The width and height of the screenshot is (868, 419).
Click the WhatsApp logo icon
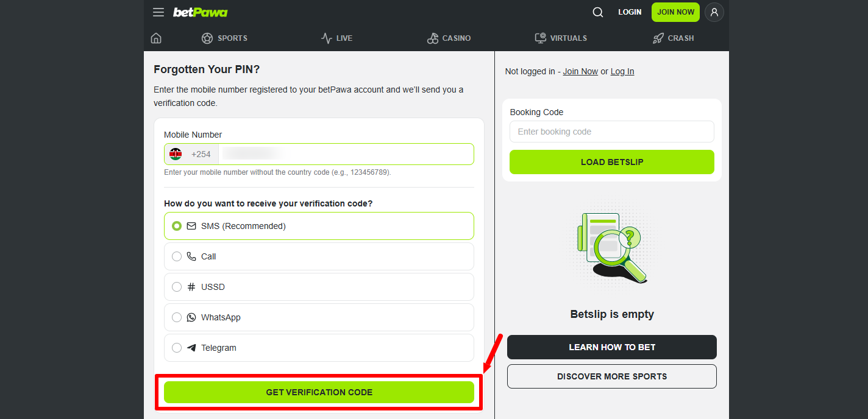coord(191,317)
